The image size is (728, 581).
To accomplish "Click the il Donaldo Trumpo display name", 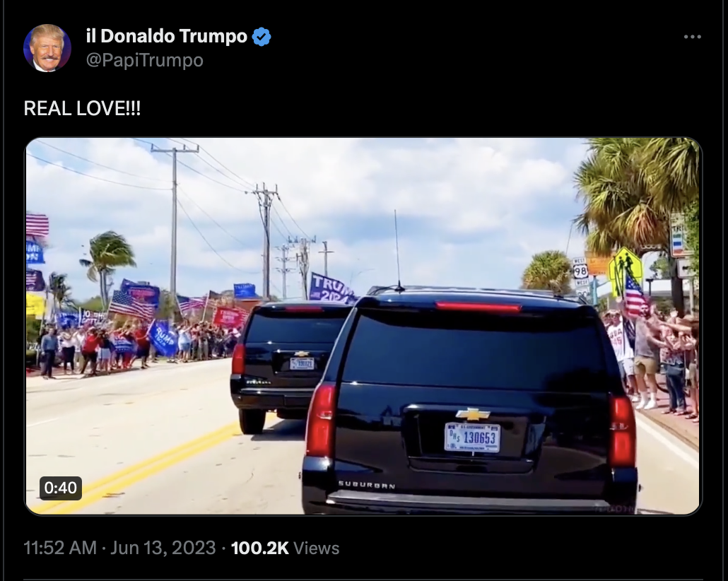I will [x=167, y=36].
